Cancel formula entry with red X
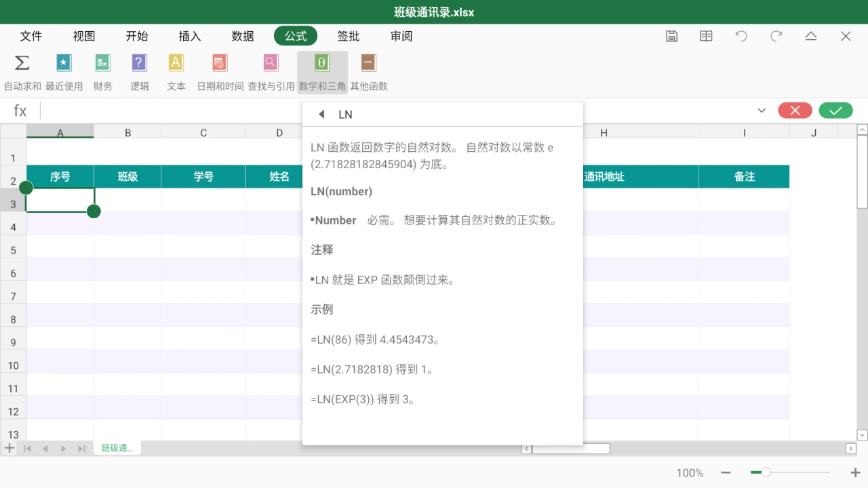The width and height of the screenshot is (868, 488). click(x=795, y=110)
